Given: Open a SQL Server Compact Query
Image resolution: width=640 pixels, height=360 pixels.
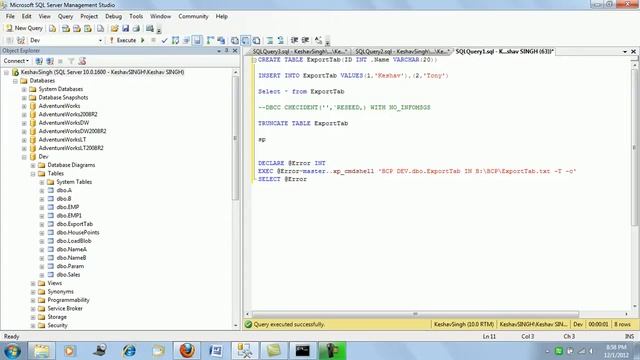Looking at the screenshot, I should pos(100,29).
